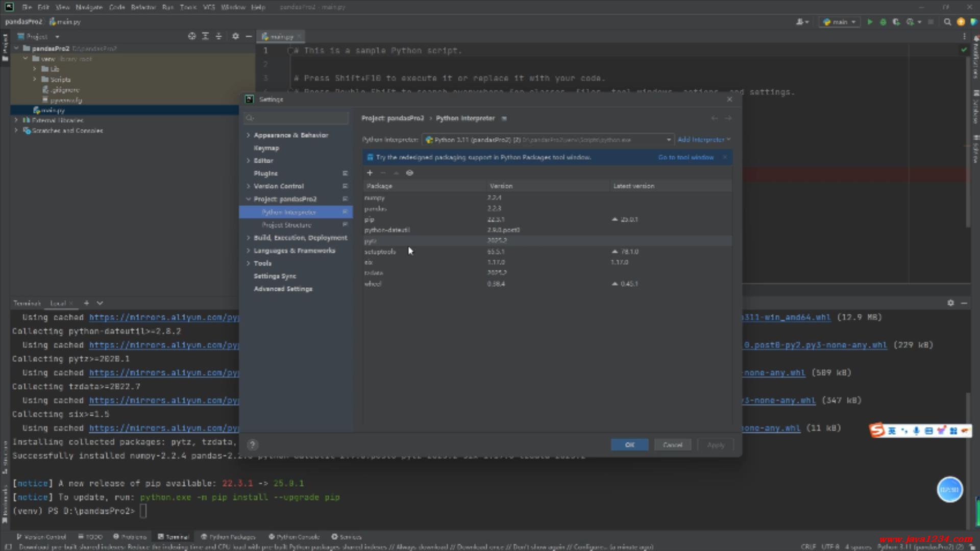Open terminal sessions dropdown arrow

point(100,303)
